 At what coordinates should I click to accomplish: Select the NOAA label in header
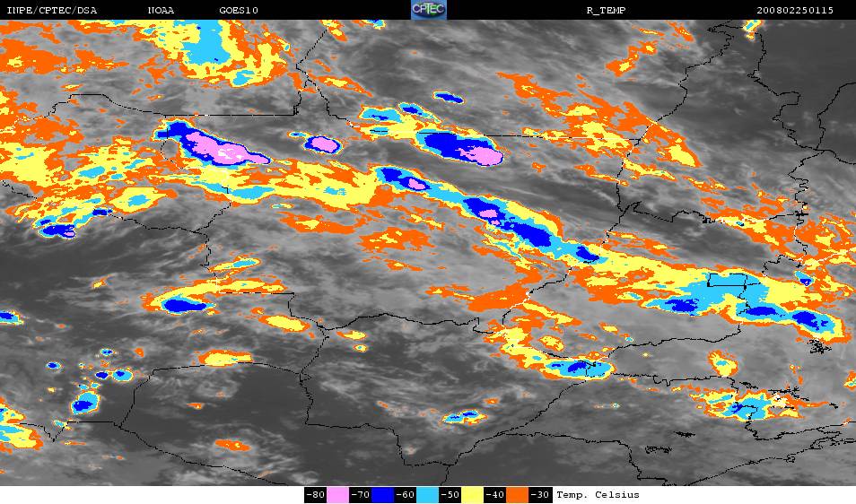pos(161,11)
